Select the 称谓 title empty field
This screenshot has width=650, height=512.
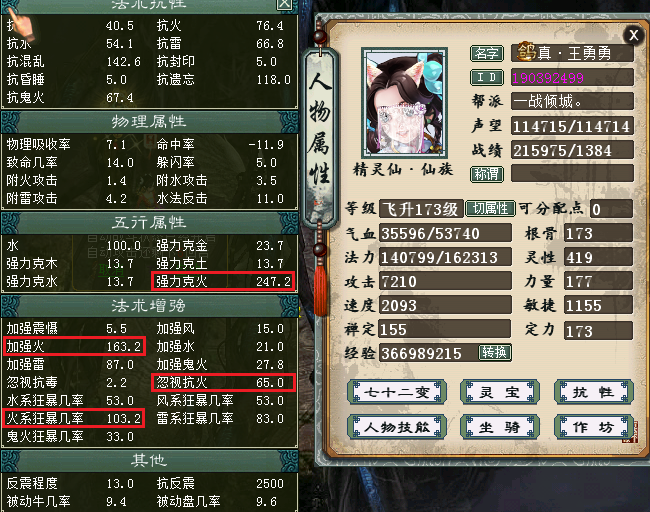pyautogui.click(x=572, y=173)
